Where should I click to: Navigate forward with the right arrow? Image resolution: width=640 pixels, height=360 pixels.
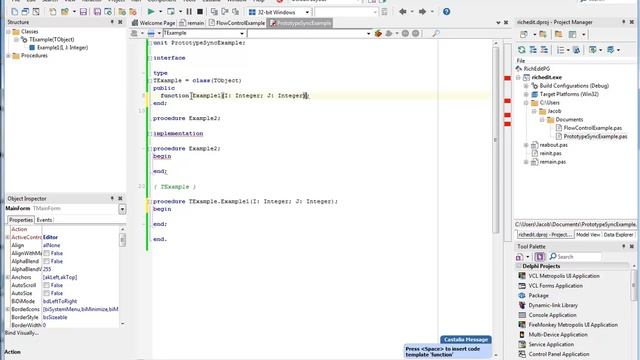coord(422,12)
